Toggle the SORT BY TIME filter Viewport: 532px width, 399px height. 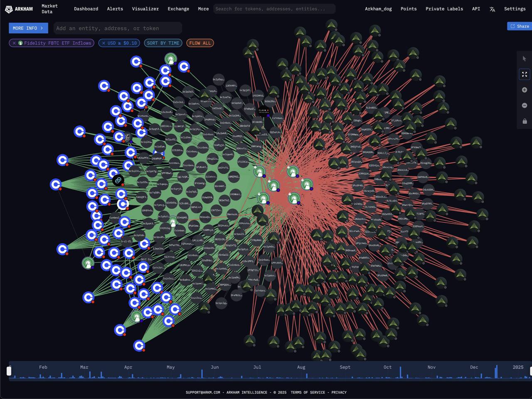tap(163, 43)
